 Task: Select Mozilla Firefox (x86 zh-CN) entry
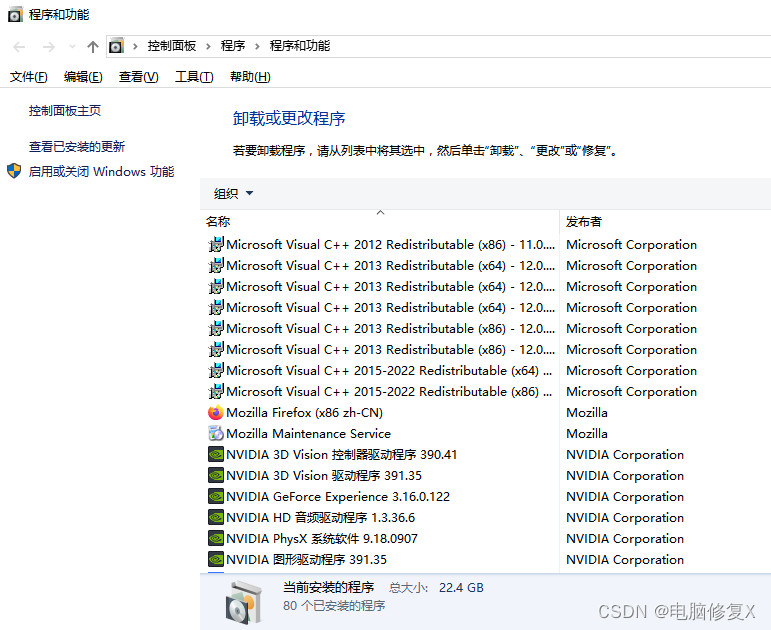304,413
